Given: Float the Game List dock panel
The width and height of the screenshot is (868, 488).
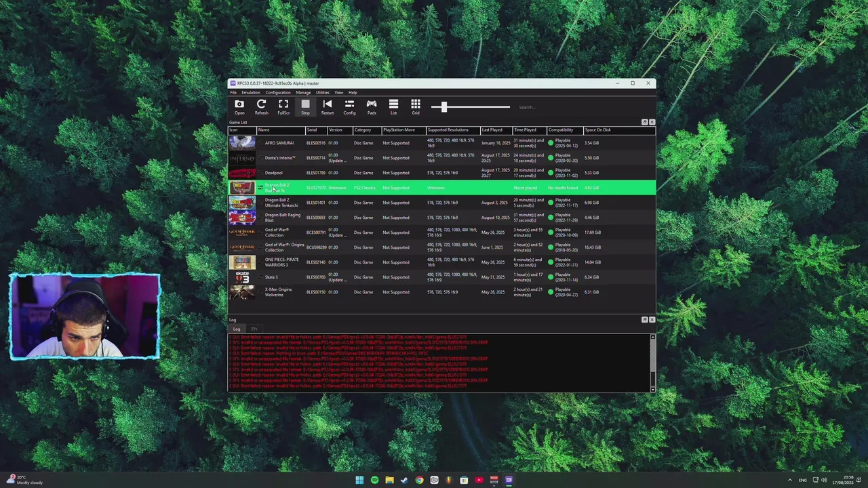Looking at the screenshot, I should point(645,122).
